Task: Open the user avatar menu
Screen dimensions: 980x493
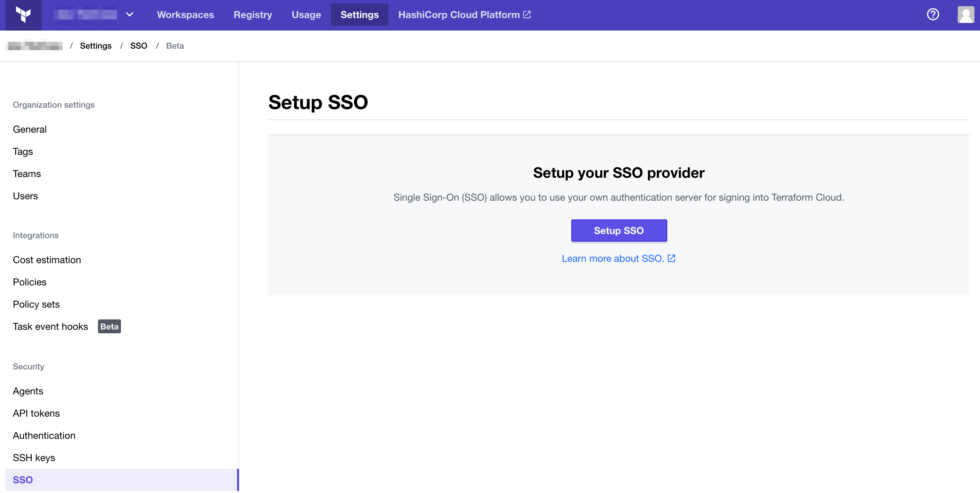Action: (x=965, y=15)
